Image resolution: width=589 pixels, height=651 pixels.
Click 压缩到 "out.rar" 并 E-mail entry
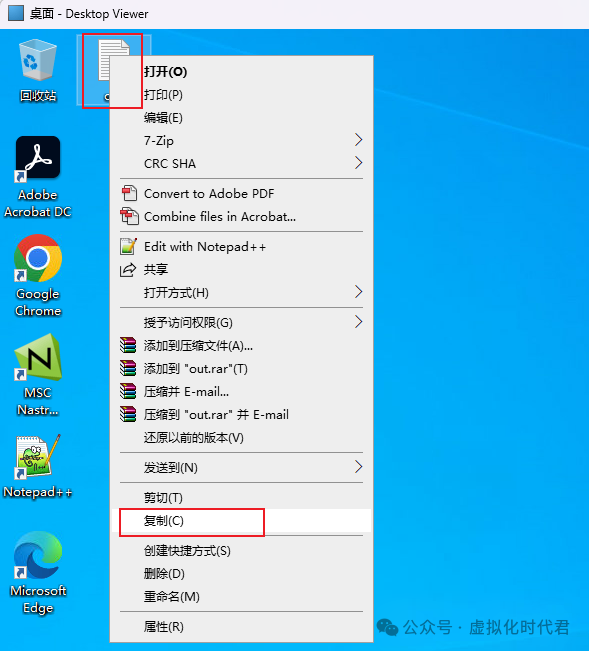[242, 414]
